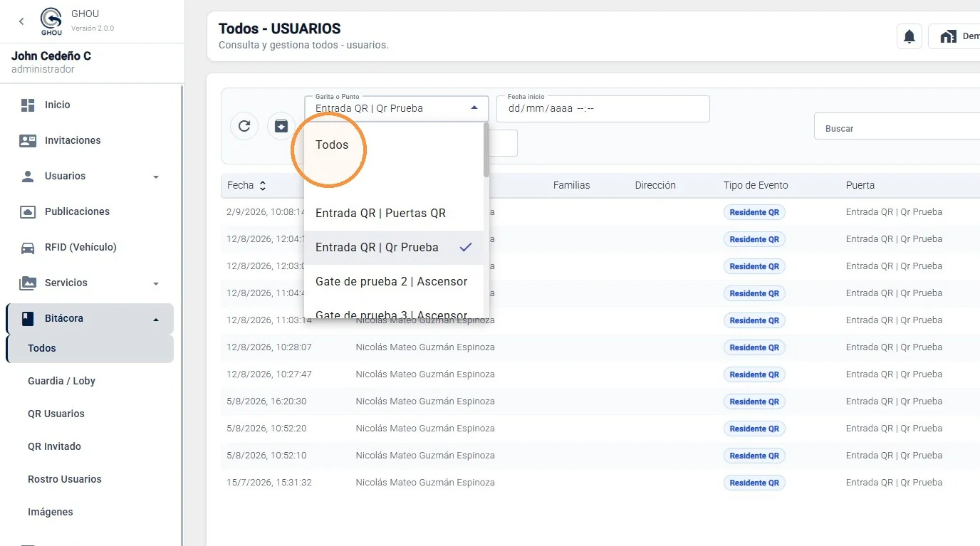Click the Bitácora book icon
The image size is (980, 546).
[28, 319]
